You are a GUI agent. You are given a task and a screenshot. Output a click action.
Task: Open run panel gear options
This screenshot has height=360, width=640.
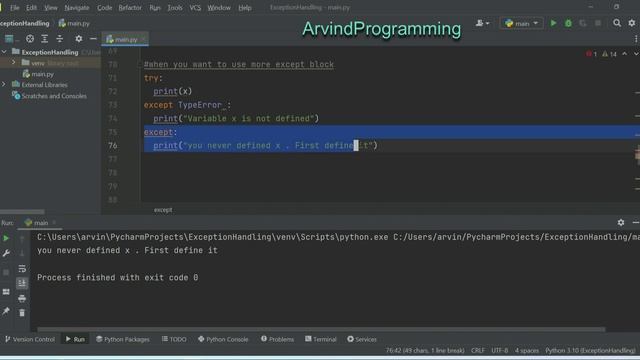tap(620, 222)
